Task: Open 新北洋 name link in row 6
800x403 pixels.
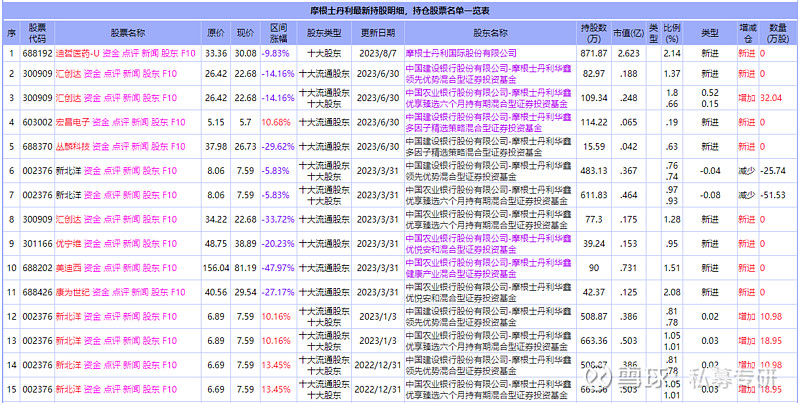Action: pos(68,170)
